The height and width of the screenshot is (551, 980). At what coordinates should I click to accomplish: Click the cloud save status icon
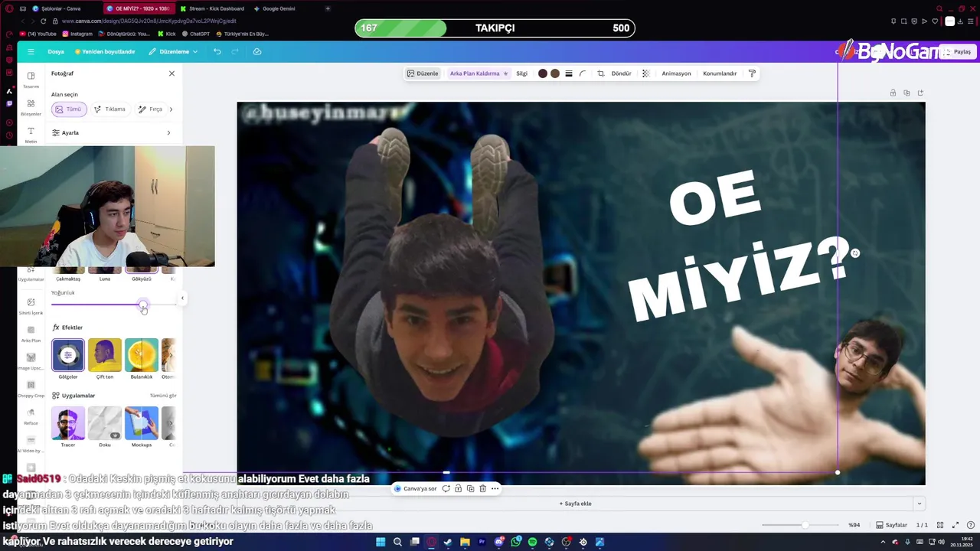point(257,51)
